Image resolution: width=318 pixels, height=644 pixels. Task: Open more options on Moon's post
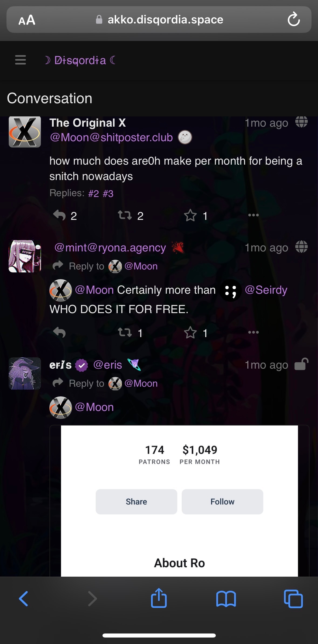click(253, 215)
